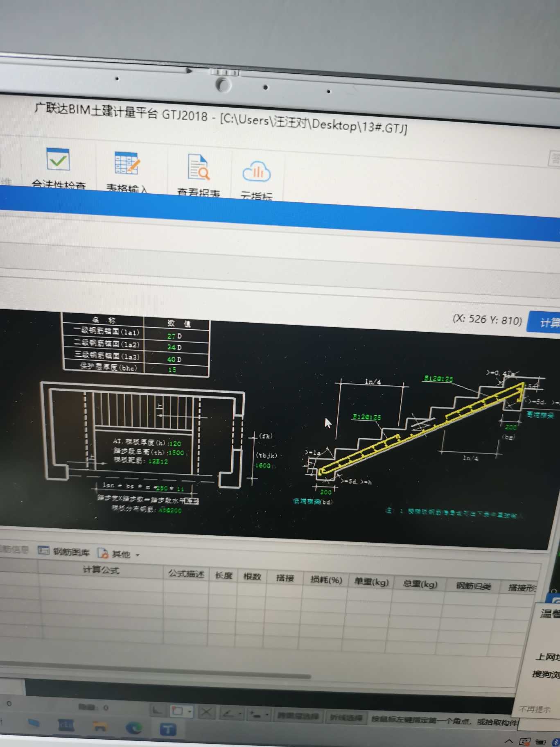Click the cross X icon in status bar

(206, 712)
